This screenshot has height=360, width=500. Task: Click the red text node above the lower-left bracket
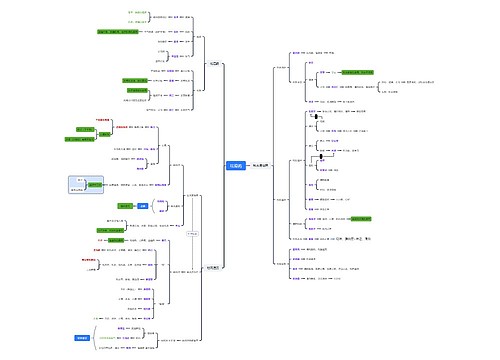tap(88, 260)
